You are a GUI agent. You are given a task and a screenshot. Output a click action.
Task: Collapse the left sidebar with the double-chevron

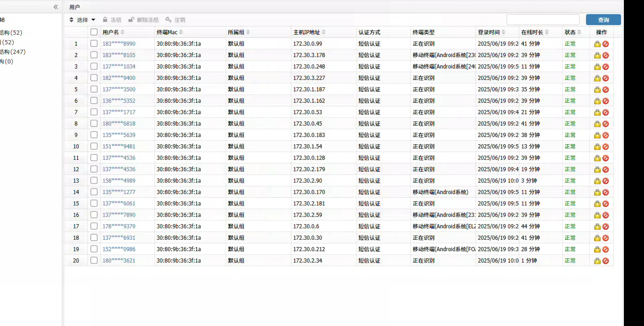click(x=55, y=7)
